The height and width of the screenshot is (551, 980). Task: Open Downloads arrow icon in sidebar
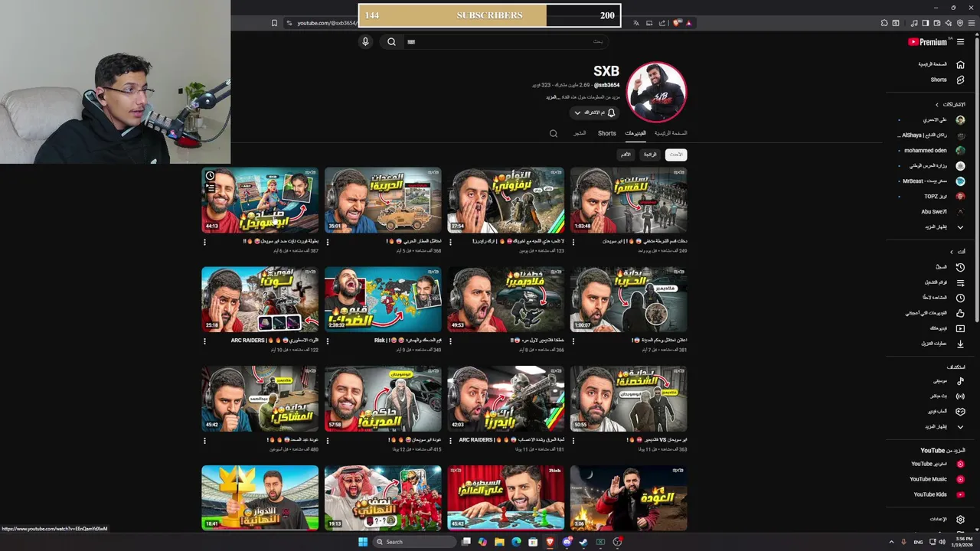(960, 344)
